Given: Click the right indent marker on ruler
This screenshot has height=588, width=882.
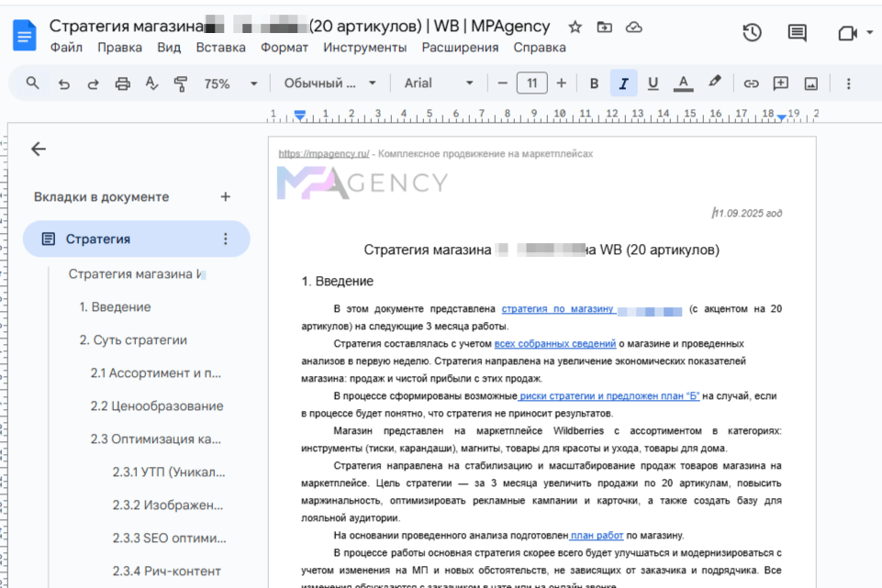Looking at the screenshot, I should click(x=781, y=116).
